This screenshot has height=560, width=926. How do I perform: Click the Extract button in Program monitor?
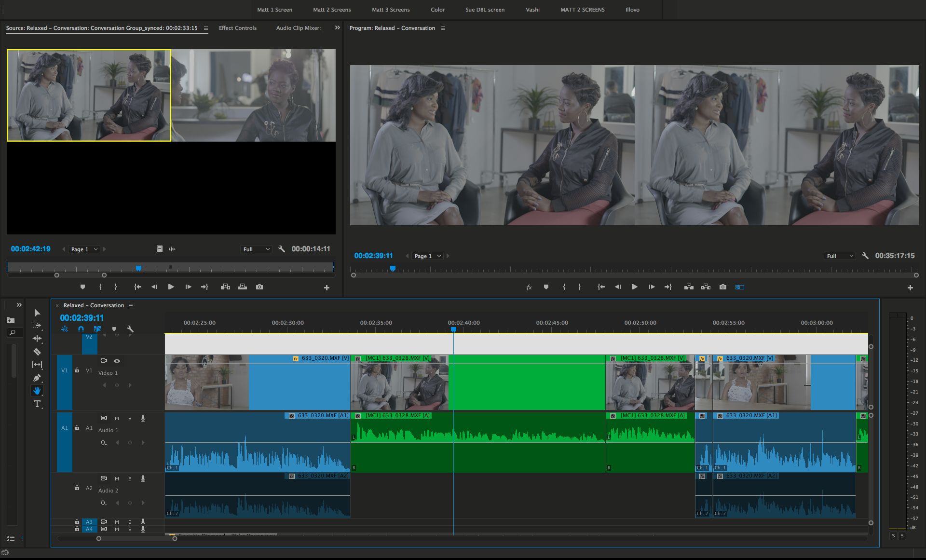(x=706, y=287)
